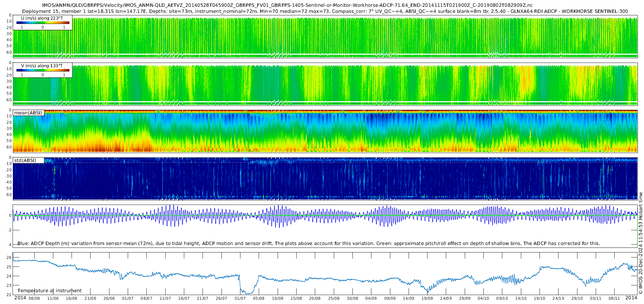Click the vertical IMOS copyright timestamp text

(x=640, y=243)
